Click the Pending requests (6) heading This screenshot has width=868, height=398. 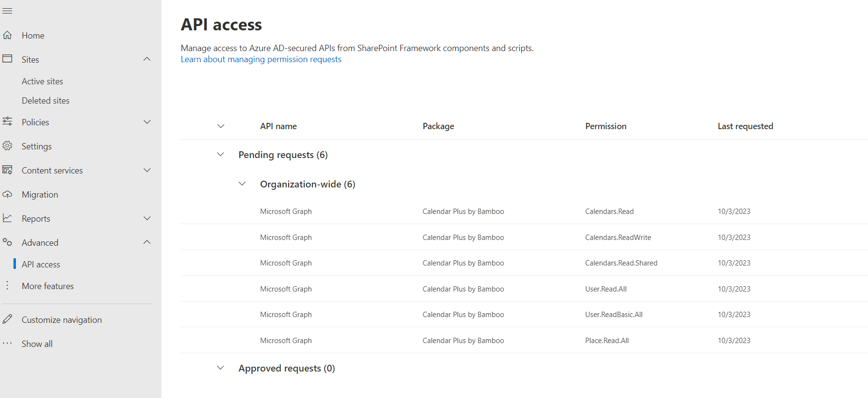(283, 155)
